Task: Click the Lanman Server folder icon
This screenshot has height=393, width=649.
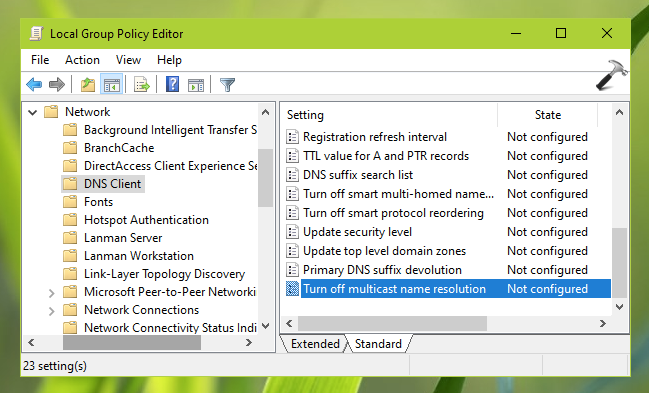Action: coord(70,238)
